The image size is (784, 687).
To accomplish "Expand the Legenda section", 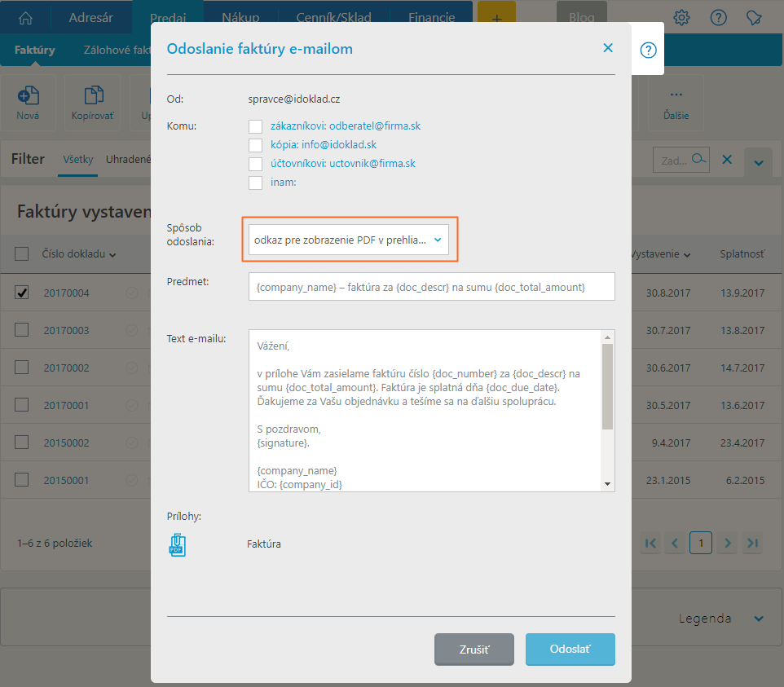I will tap(759, 619).
